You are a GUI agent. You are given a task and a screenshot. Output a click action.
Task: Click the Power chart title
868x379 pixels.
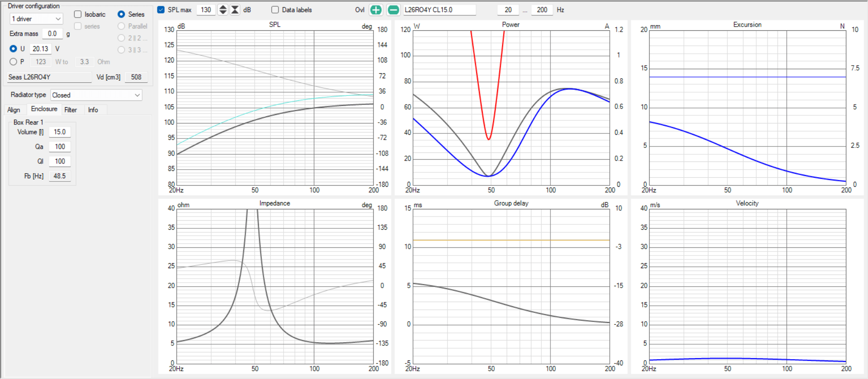[x=511, y=24]
